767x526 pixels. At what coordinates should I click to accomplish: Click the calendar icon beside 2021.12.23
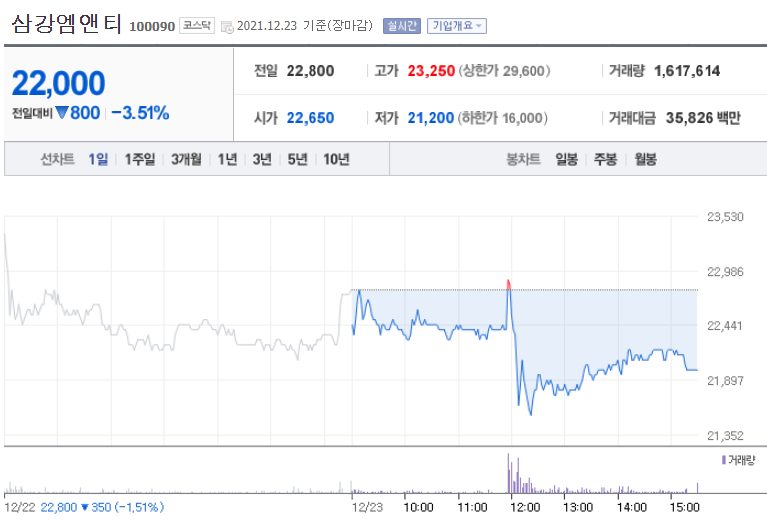click(227, 27)
